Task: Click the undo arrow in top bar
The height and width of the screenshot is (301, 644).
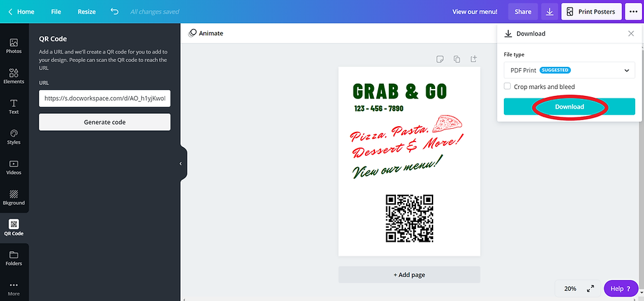Action: (x=114, y=11)
